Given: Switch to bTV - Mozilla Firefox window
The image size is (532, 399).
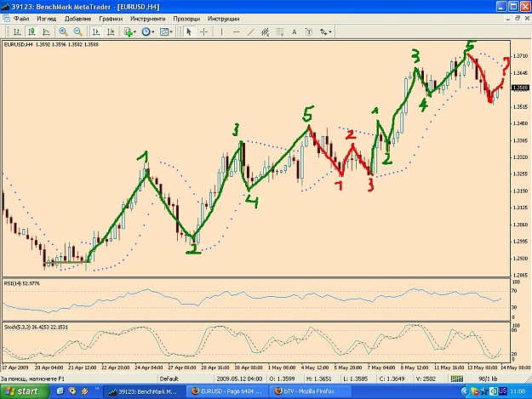Looking at the screenshot, I should 311,391.
